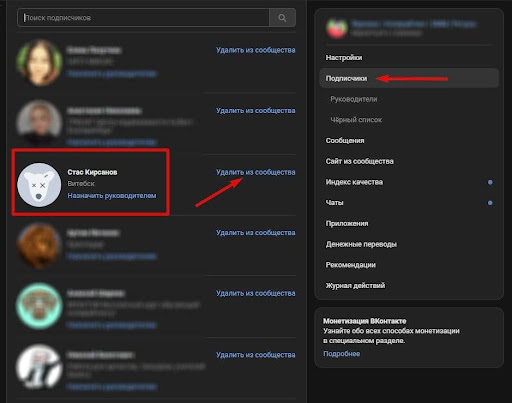512x403 pixels.
Task: Open the grey-background man's avatar
Action: [x=39, y=123]
